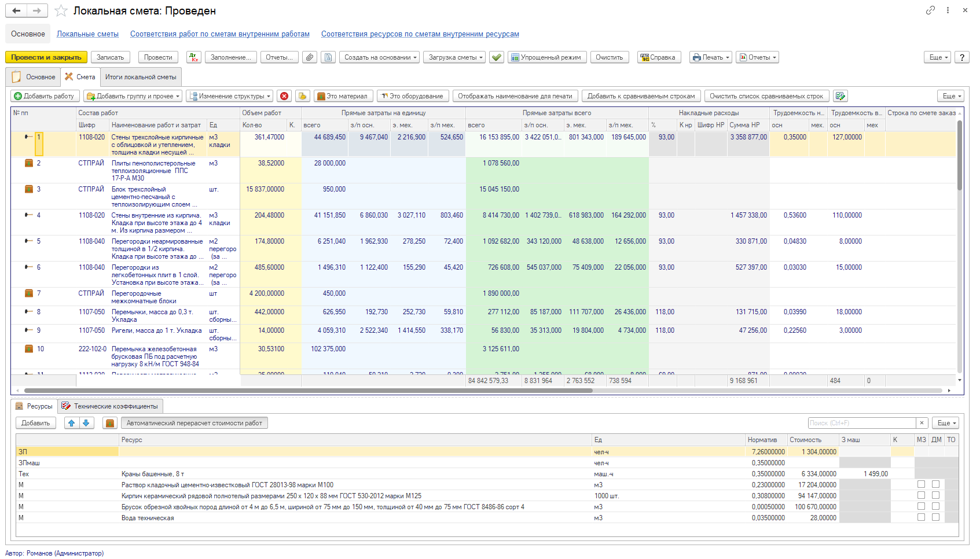The image size is (980, 559).
Task: Open the Печать dropdown
Action: tap(711, 57)
